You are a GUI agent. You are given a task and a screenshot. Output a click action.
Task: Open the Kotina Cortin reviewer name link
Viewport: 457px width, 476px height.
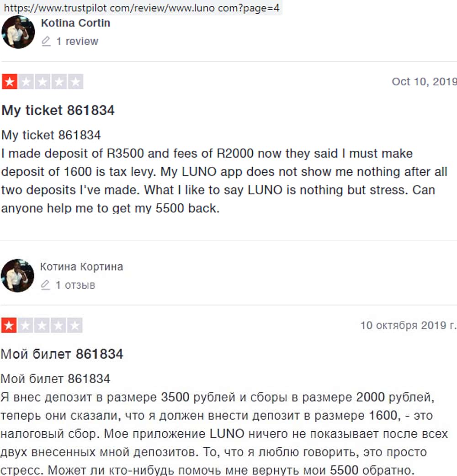coord(75,23)
